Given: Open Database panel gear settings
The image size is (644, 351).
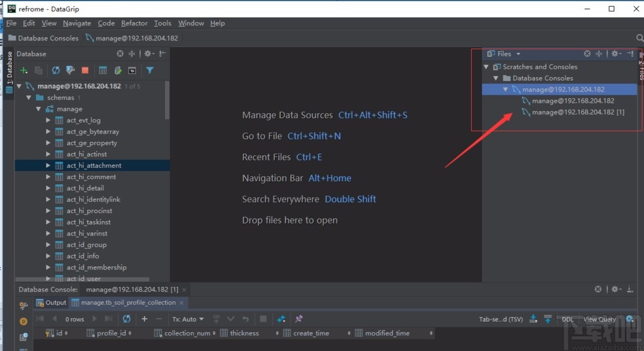Looking at the screenshot, I should tap(149, 54).
